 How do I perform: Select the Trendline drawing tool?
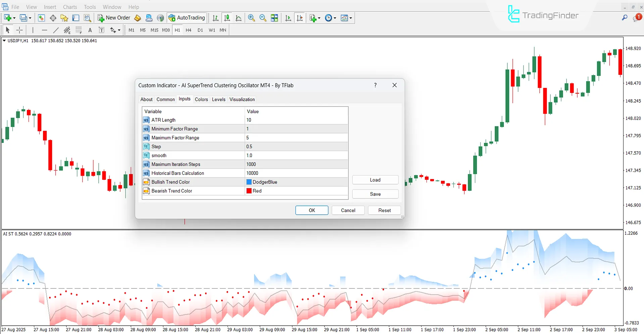[x=56, y=30]
